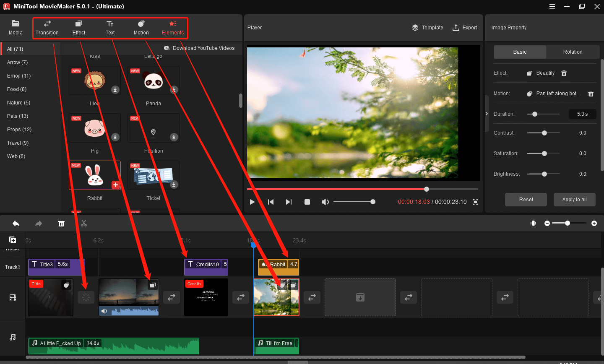Select the Pets (13) category
This screenshot has height=364, width=604.
tap(17, 116)
